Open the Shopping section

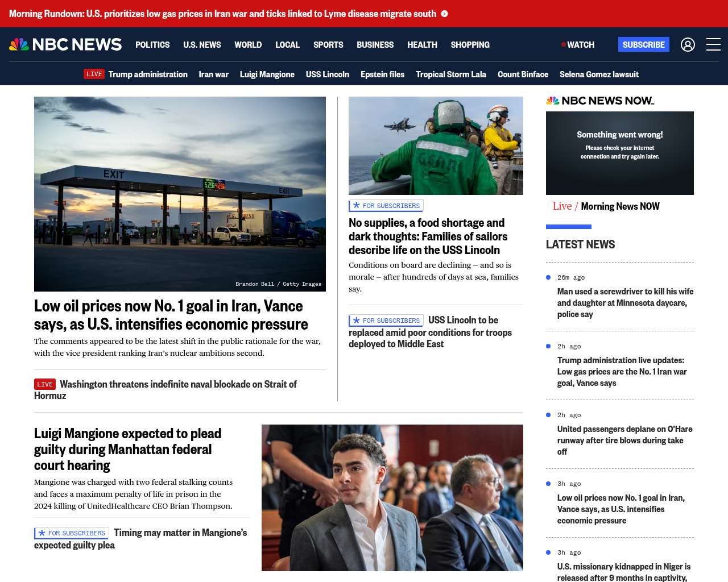[470, 44]
